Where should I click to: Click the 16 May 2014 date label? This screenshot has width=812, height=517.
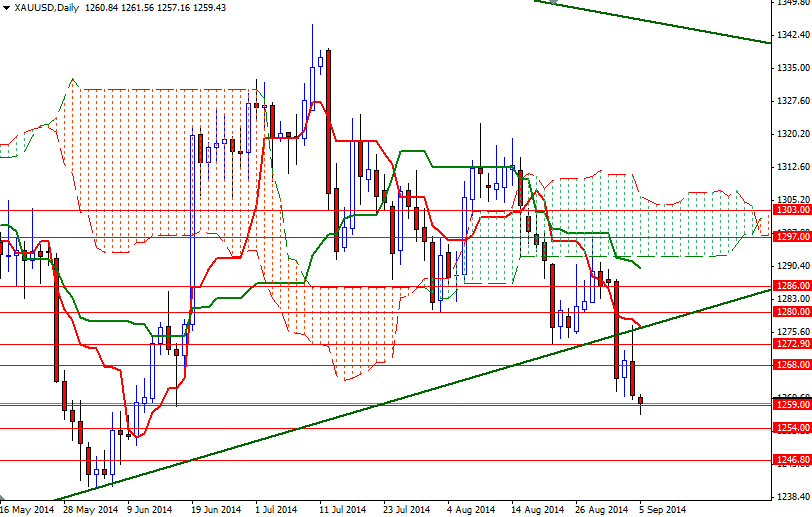(x=27, y=509)
